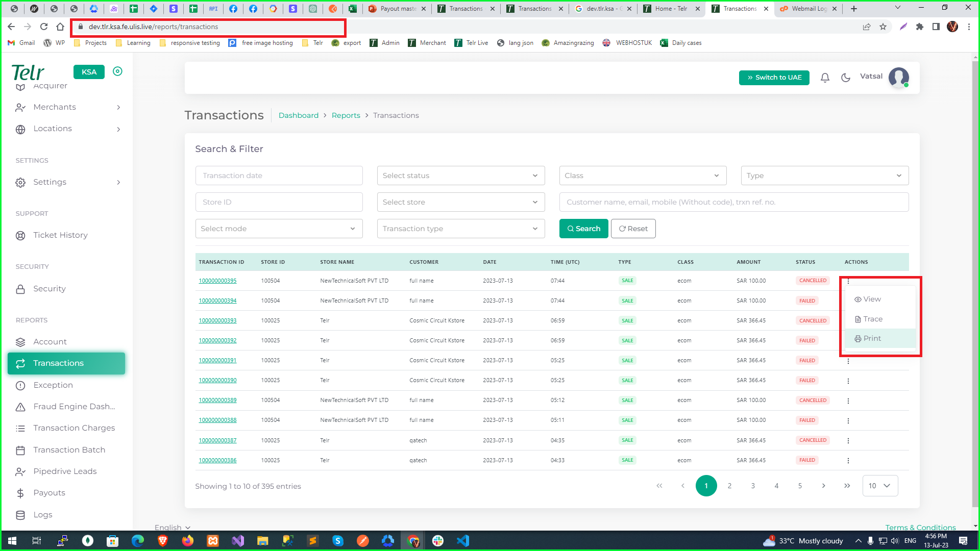Click the sidebar collapse target icon
The width and height of the screenshot is (980, 551).
click(x=117, y=71)
